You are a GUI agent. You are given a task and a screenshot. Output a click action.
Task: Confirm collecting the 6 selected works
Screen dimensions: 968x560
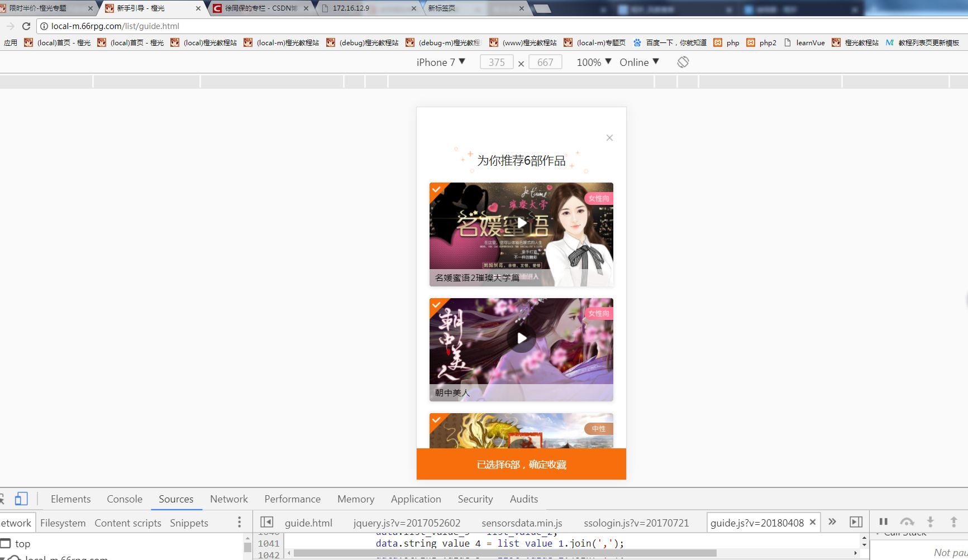tap(521, 464)
